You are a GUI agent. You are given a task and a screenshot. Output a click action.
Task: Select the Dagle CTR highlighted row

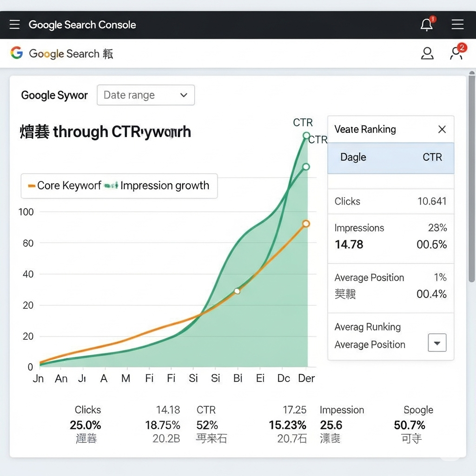point(390,158)
